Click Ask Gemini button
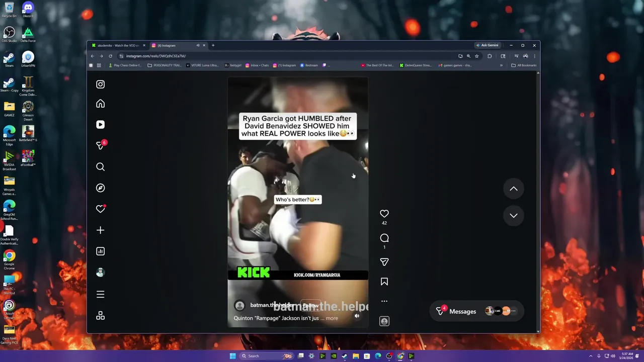The width and height of the screenshot is (644, 362). click(x=487, y=45)
